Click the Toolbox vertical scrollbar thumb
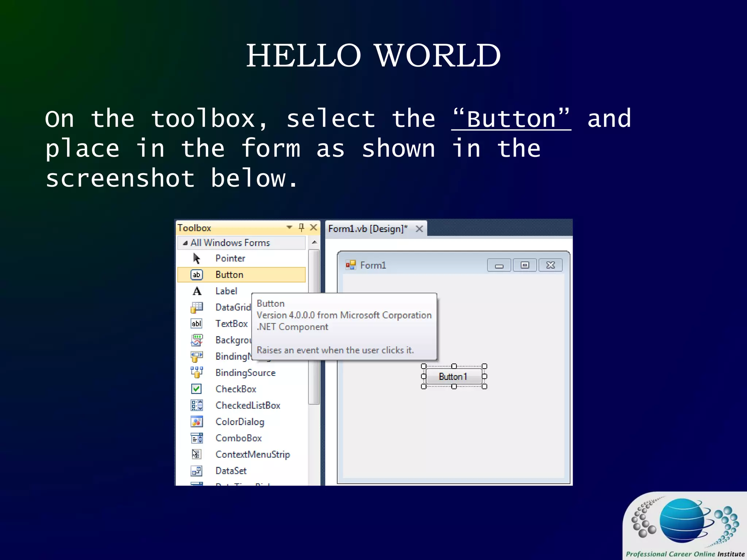747x560 pixels. (x=314, y=327)
